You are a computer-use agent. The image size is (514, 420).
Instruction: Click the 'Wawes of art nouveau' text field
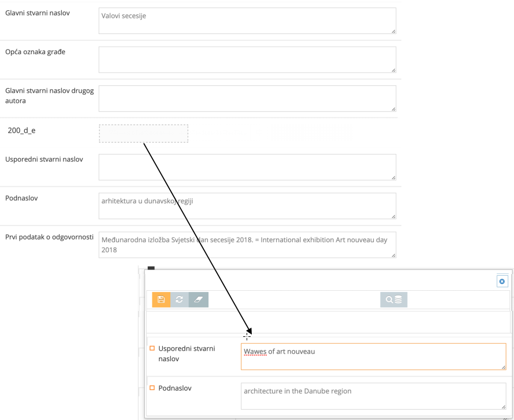(373, 356)
